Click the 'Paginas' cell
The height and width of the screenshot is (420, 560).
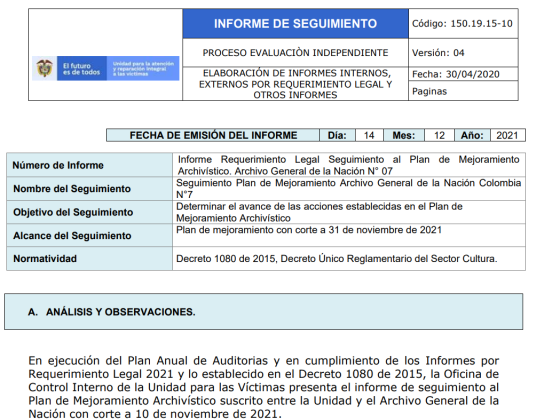coord(463,91)
